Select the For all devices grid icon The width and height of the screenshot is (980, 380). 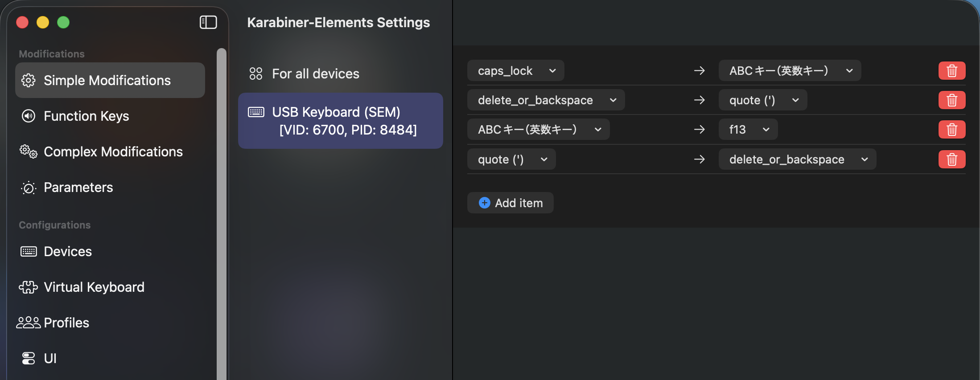point(256,74)
